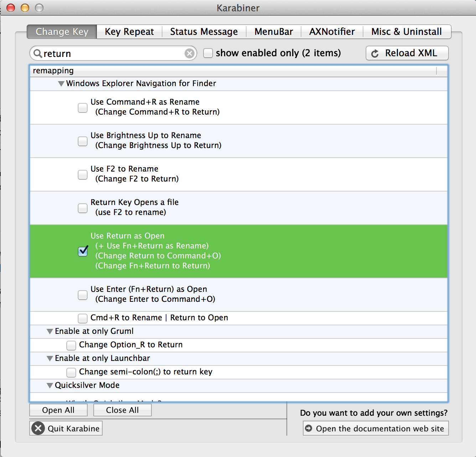
Task: Go to the MenuBar tab
Action: pyautogui.click(x=274, y=32)
